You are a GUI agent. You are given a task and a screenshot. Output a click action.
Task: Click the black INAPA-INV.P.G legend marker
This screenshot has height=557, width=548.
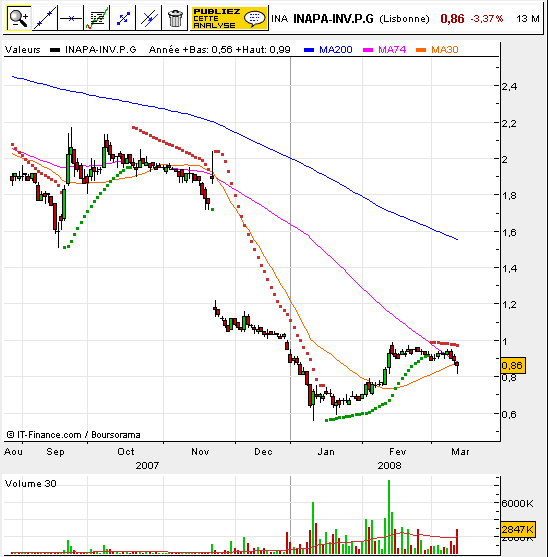point(55,50)
